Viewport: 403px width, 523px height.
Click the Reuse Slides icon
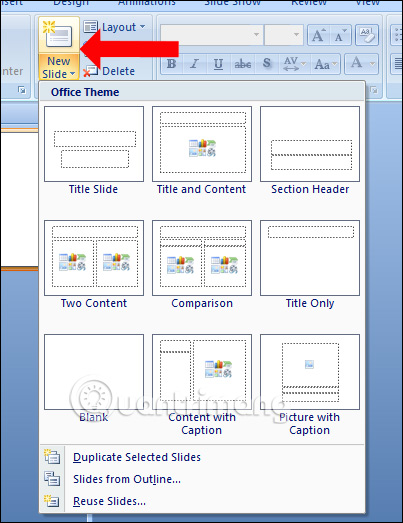pos(52,501)
